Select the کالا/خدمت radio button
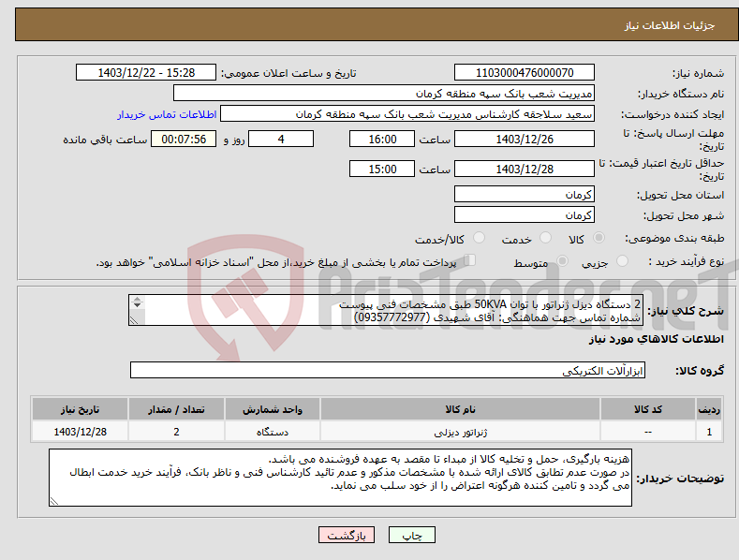The height and width of the screenshot is (560, 739). click(479, 238)
